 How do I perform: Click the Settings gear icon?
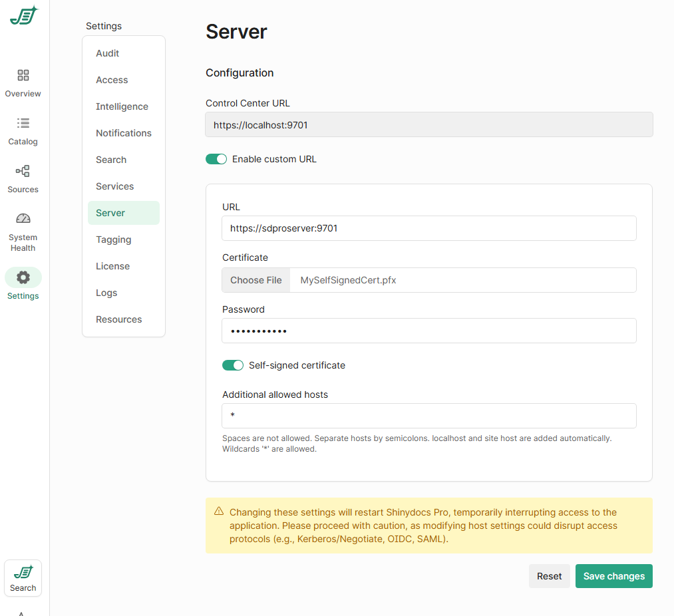click(x=23, y=277)
